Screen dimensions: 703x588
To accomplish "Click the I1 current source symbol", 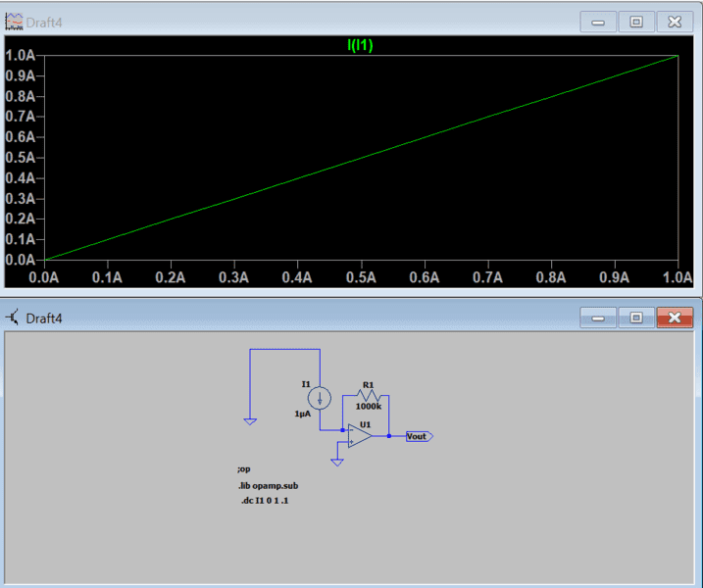I will click(x=320, y=397).
